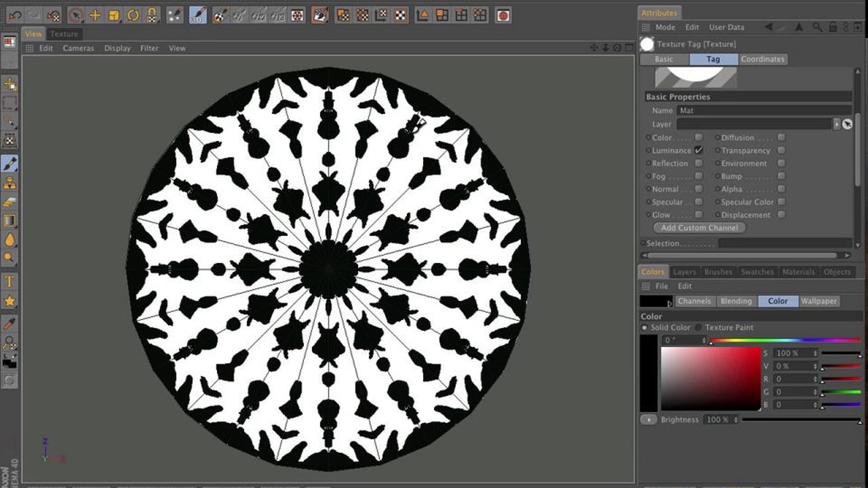Screen dimensions: 868x488
Task: Click the Add Custom Channel button
Action: pos(699,228)
